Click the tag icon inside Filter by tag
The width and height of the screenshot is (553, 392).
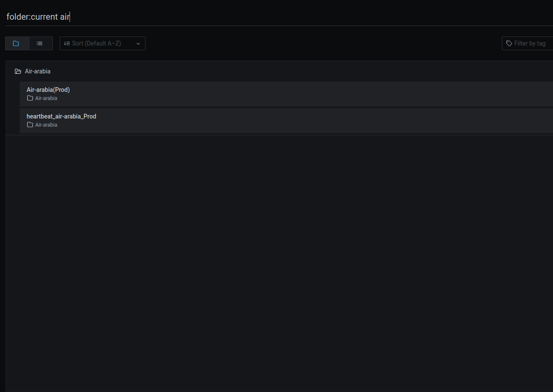tap(509, 43)
